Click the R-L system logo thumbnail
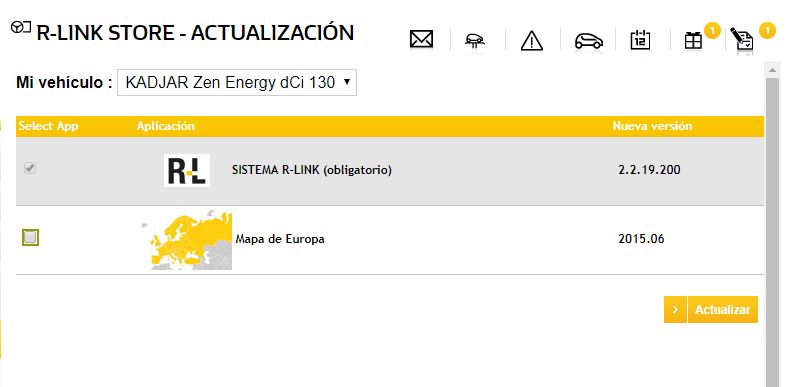789x387 pixels. pyautogui.click(x=187, y=171)
